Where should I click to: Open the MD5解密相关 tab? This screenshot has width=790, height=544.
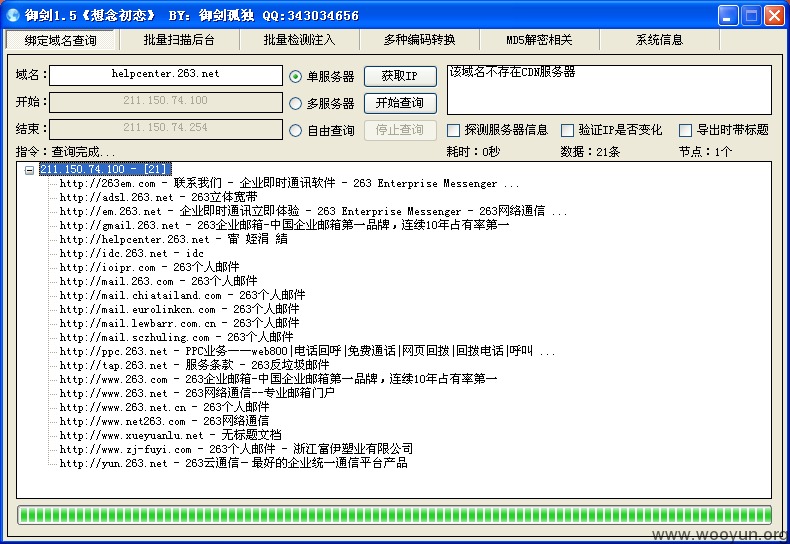[x=539, y=40]
